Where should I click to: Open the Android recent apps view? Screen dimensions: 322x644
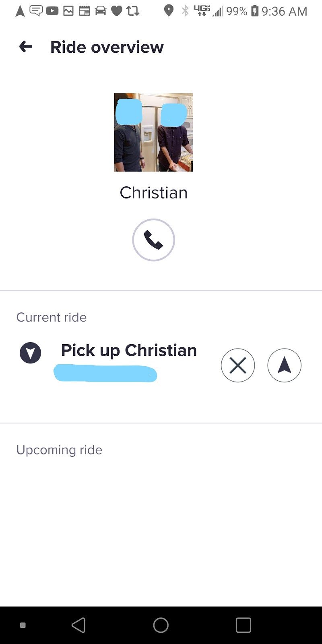(x=244, y=625)
